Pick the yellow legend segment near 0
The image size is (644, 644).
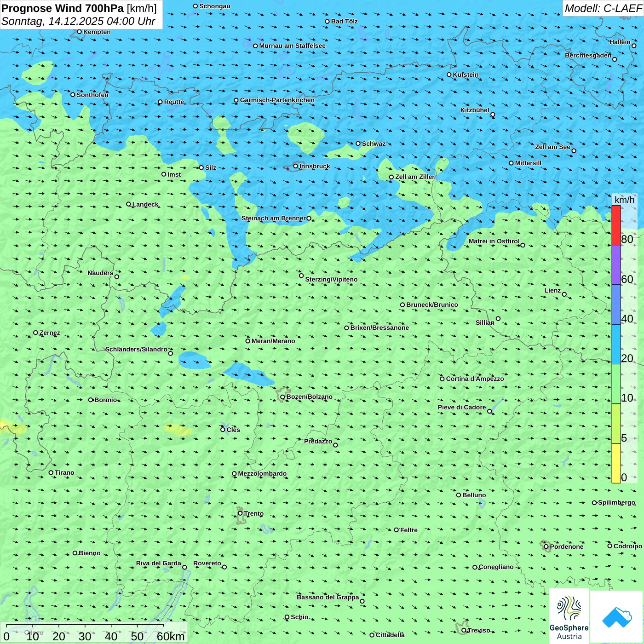pyautogui.click(x=616, y=463)
